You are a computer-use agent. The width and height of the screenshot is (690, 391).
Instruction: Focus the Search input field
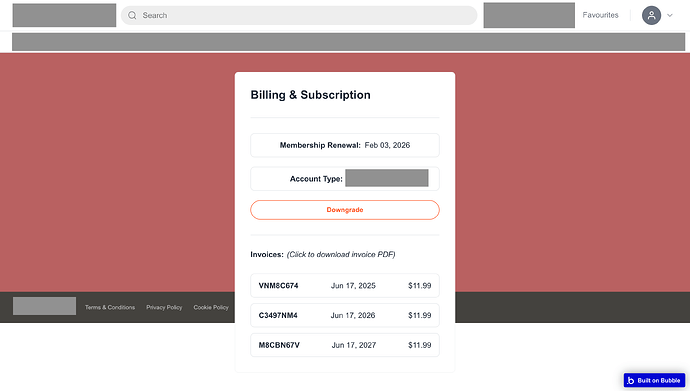click(x=299, y=15)
